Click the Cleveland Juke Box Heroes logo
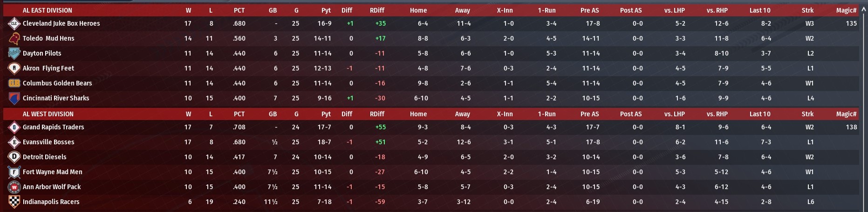Image resolution: width=868 pixels, height=212 pixels. coord(14,23)
